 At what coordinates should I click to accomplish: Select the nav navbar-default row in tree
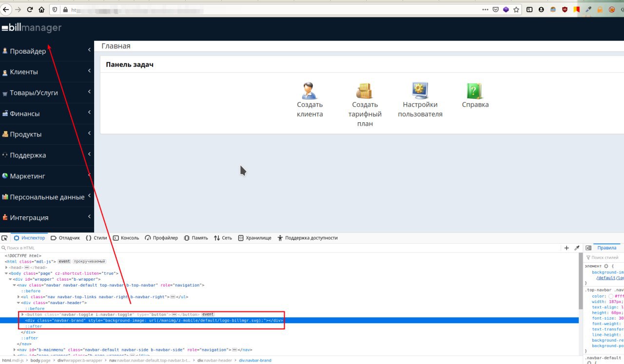tap(289, 285)
